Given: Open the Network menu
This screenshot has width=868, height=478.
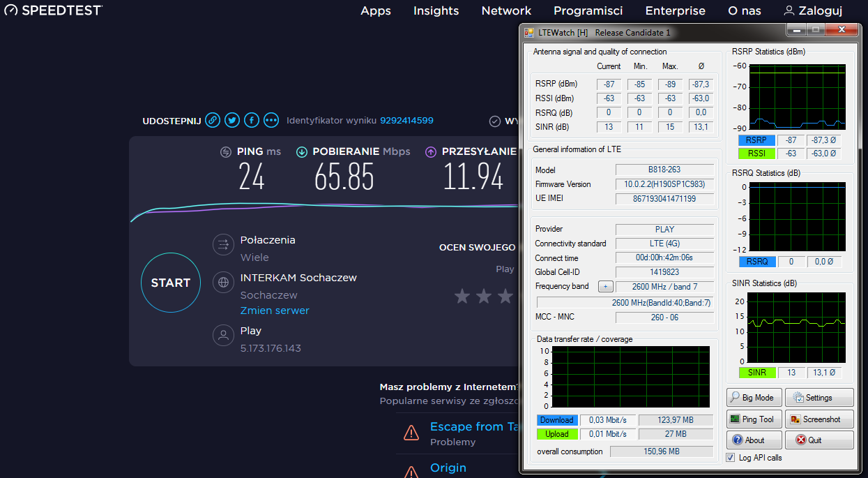Looking at the screenshot, I should [x=506, y=10].
